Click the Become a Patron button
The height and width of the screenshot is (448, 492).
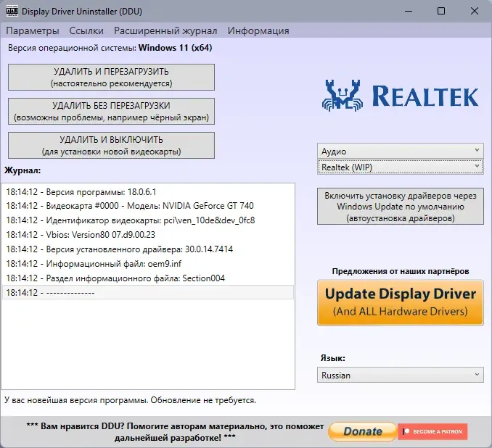tap(432, 431)
